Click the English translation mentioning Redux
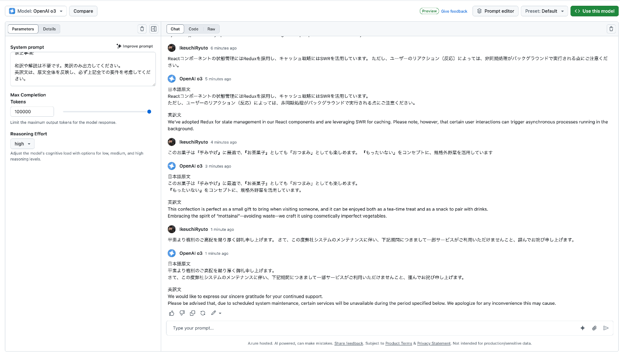Image resolution: width=620 pixels, height=364 pixels. click(x=387, y=125)
